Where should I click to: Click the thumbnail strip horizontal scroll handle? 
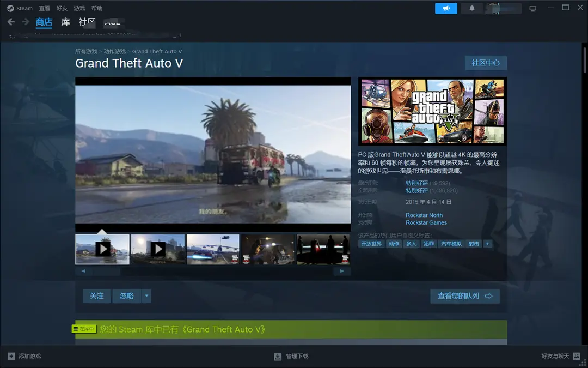click(107, 271)
